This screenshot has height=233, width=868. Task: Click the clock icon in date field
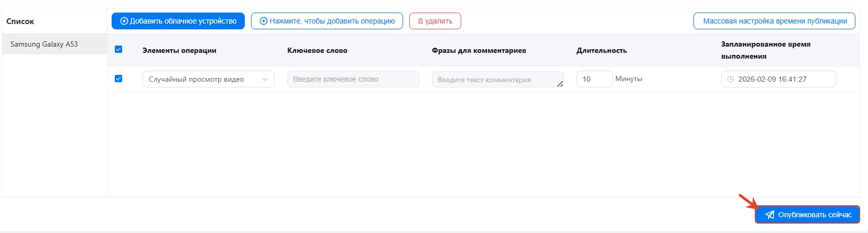(731, 79)
